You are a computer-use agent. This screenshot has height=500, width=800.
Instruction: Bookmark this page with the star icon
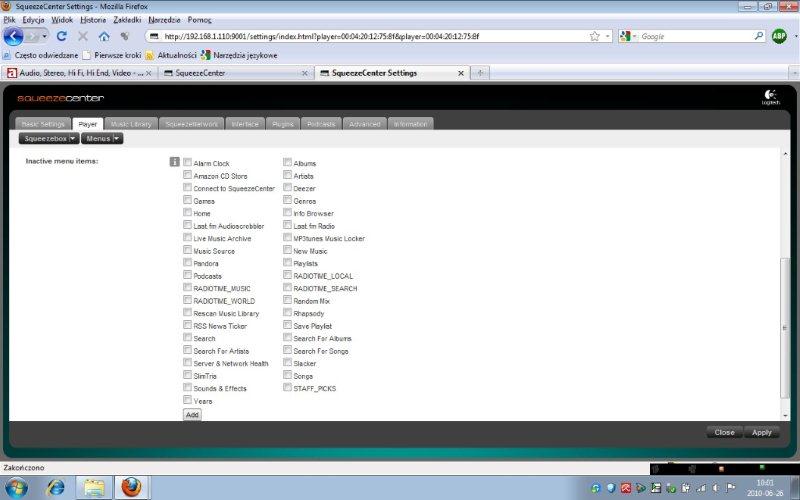[x=594, y=36]
